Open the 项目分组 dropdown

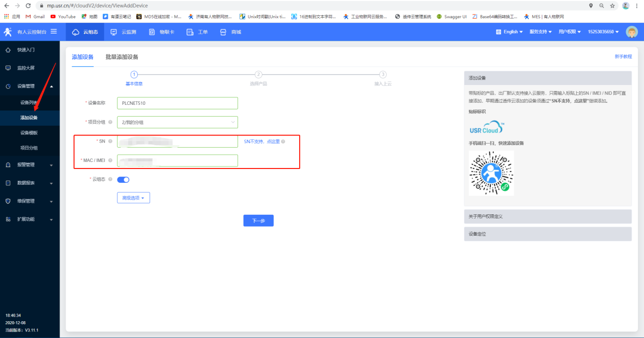[x=177, y=122]
